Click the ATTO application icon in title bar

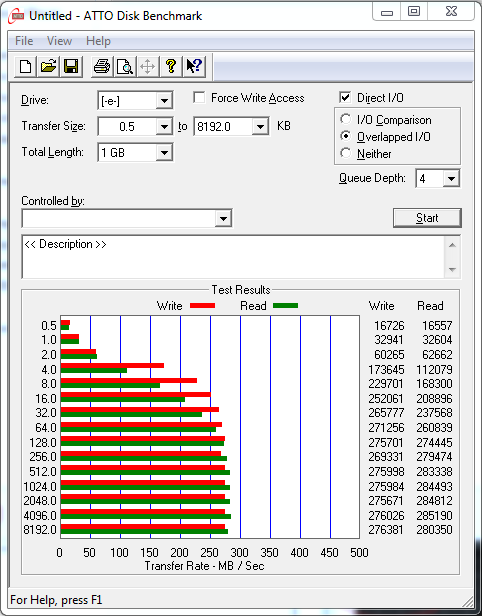click(x=16, y=16)
